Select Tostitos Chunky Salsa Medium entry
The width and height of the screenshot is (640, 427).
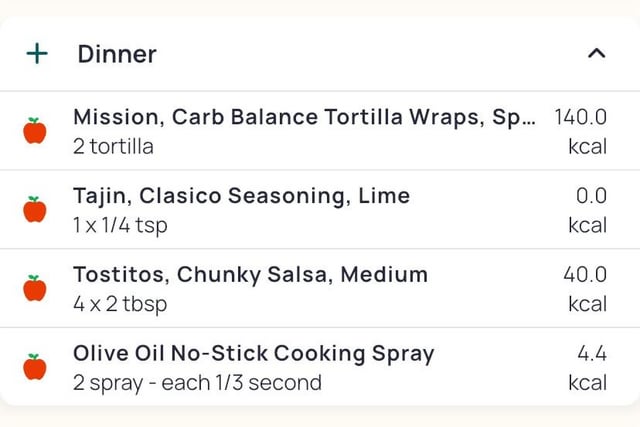250,274
